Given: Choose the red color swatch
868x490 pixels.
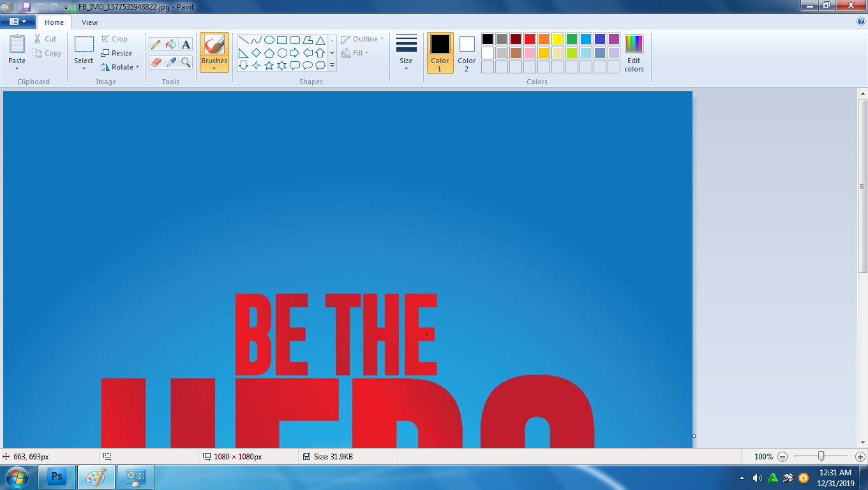Looking at the screenshot, I should pos(530,39).
